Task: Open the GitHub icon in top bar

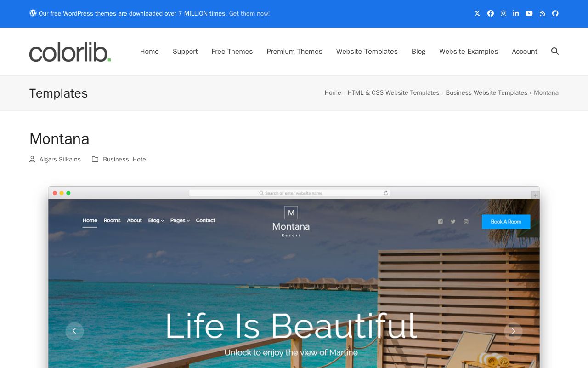Action: pyautogui.click(x=555, y=13)
